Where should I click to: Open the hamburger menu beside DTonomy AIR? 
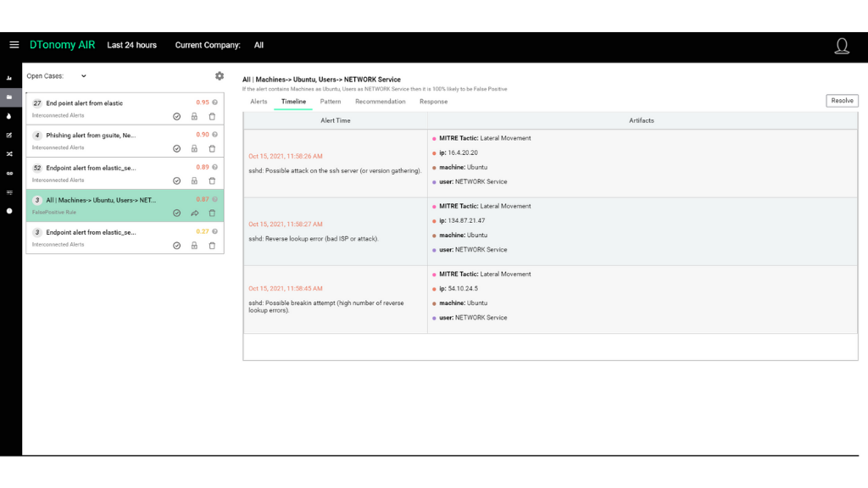click(14, 45)
